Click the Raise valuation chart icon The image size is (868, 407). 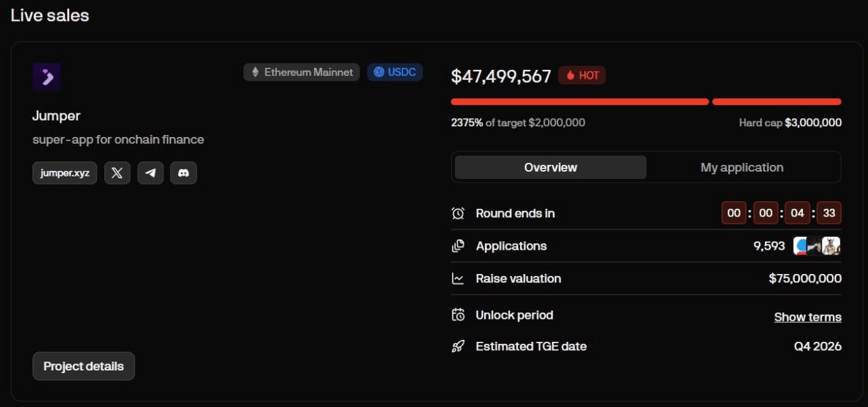click(x=458, y=278)
